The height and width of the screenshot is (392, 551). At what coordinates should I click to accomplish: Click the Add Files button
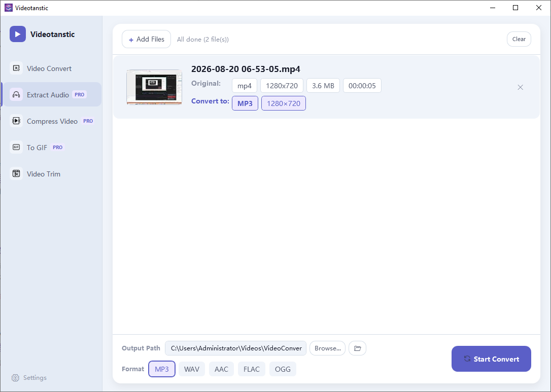(146, 39)
